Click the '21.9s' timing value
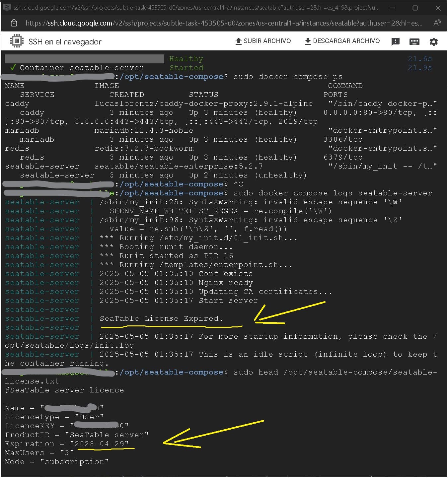 (x=420, y=68)
